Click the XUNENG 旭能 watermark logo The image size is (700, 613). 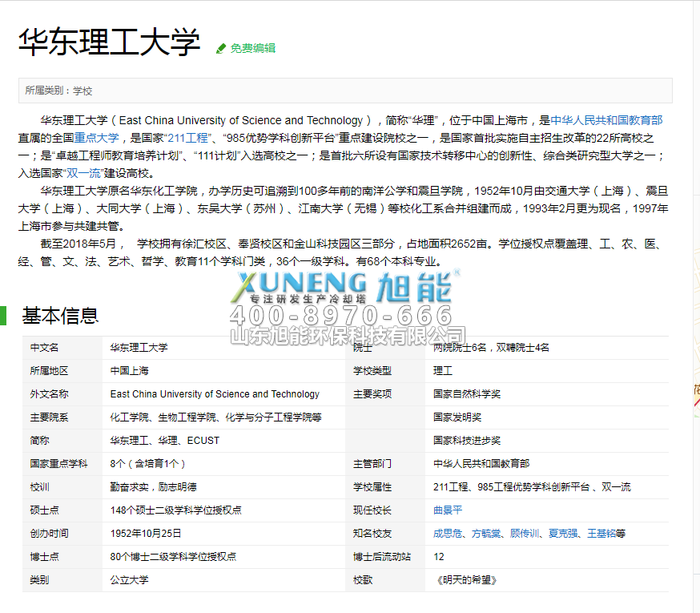[346, 286]
